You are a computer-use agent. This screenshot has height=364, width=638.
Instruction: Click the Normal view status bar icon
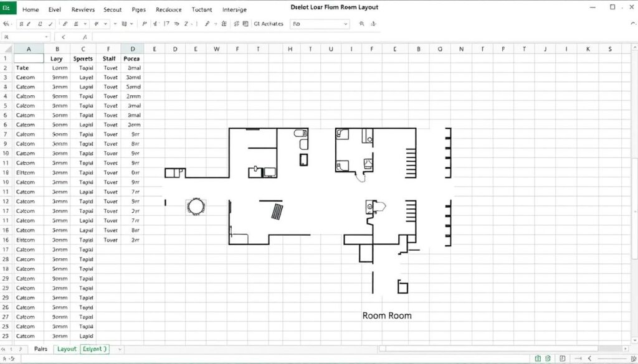(x=538, y=358)
